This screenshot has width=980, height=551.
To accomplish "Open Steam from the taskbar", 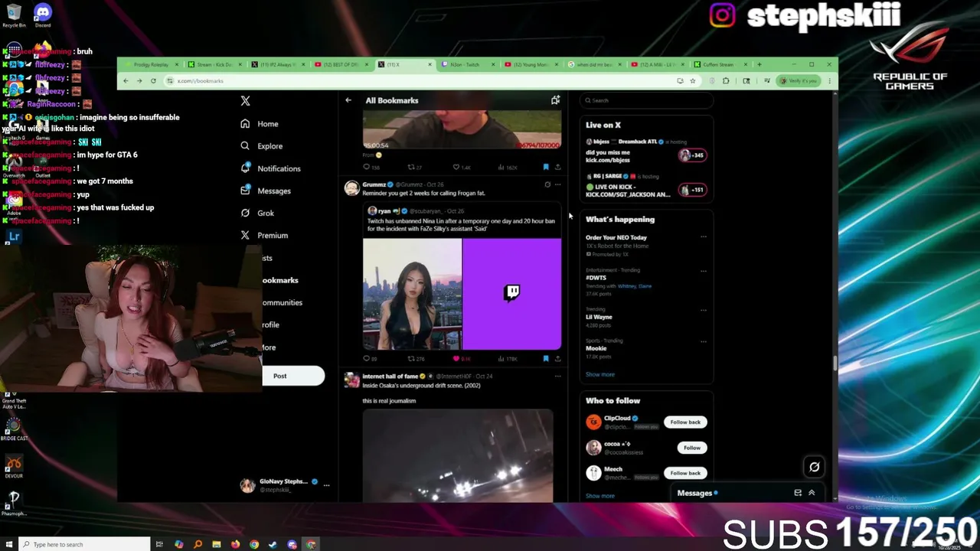I will tap(273, 544).
